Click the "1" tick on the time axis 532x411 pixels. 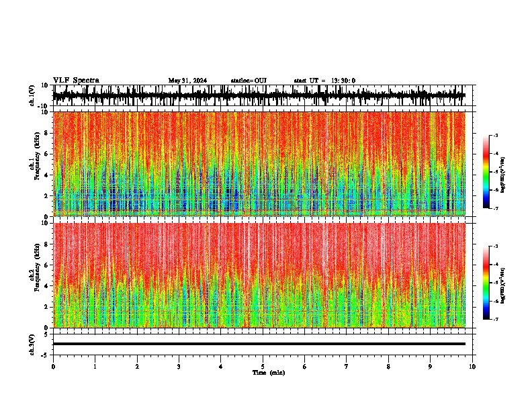[95, 367]
